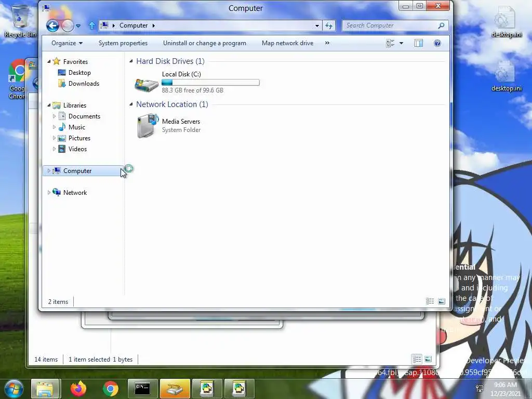Open System properties from the toolbar
Screen dimensions: 532x399
[x=123, y=43]
